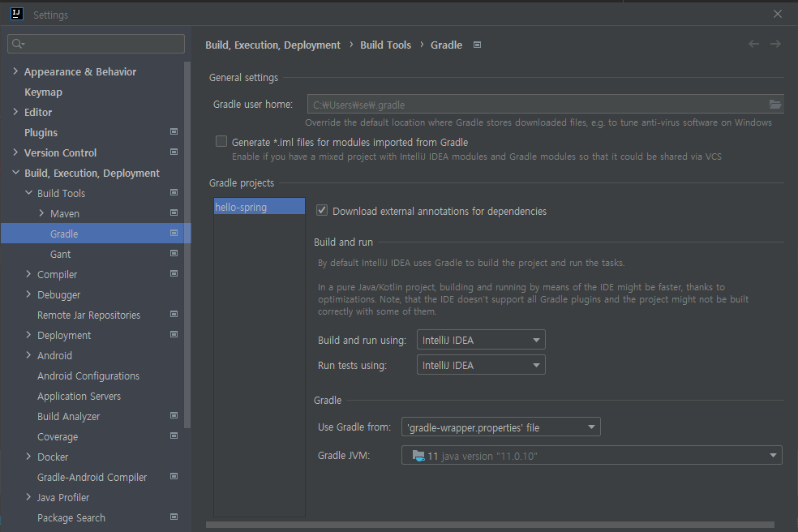This screenshot has width=798, height=532.
Task: Click Build Tools breadcrumb
Action: pyautogui.click(x=385, y=45)
